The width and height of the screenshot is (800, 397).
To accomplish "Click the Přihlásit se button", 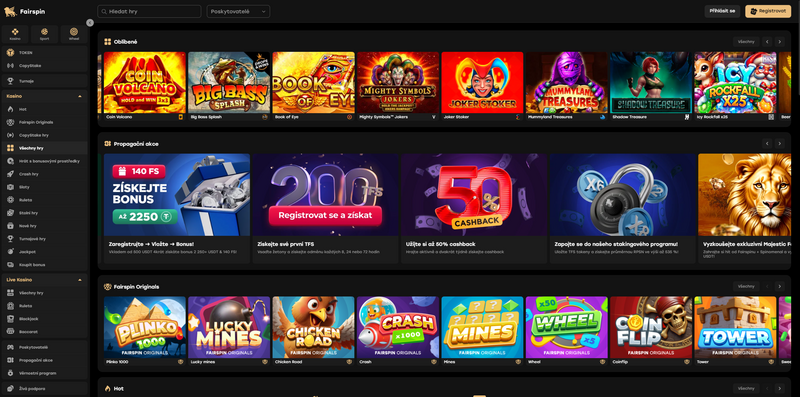I will tap(722, 11).
